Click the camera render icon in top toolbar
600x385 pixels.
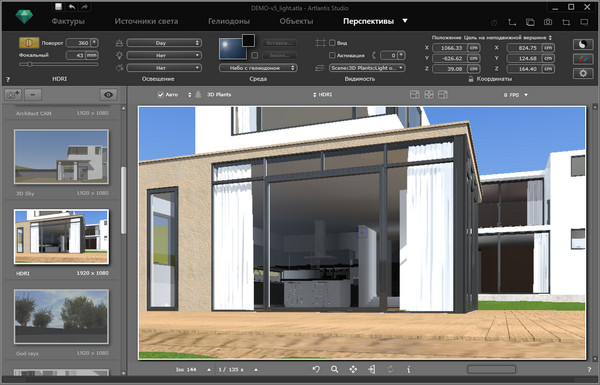(x=548, y=22)
